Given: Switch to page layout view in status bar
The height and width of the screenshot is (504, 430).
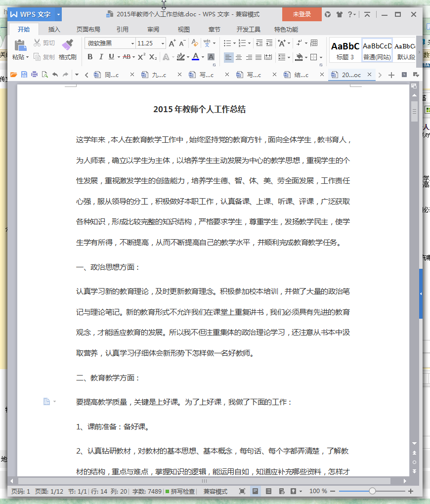Looking at the screenshot, I should point(255,491).
